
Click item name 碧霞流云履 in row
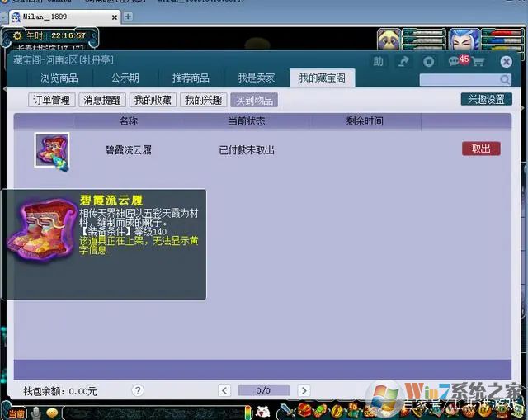click(129, 150)
